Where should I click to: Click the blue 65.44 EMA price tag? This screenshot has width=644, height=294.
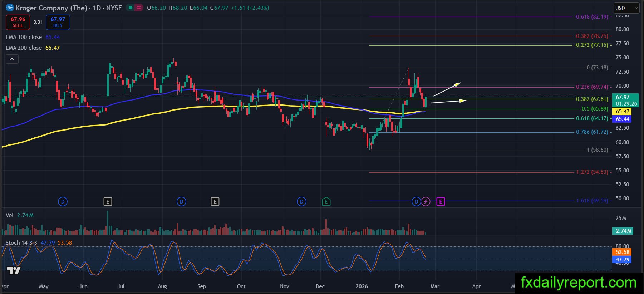(623, 119)
